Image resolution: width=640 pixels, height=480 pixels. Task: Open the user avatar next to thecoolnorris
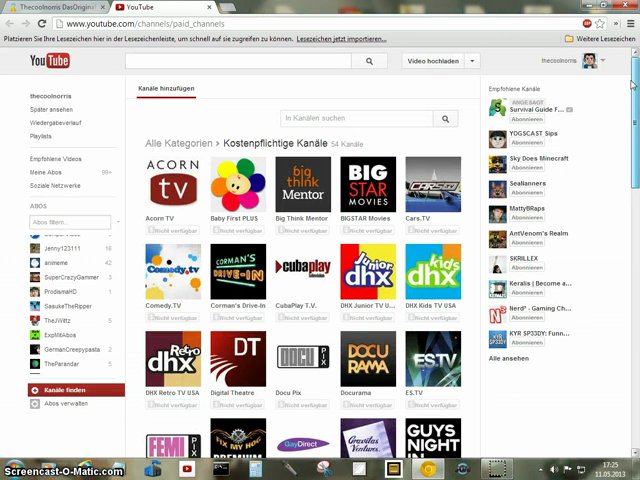pos(590,61)
